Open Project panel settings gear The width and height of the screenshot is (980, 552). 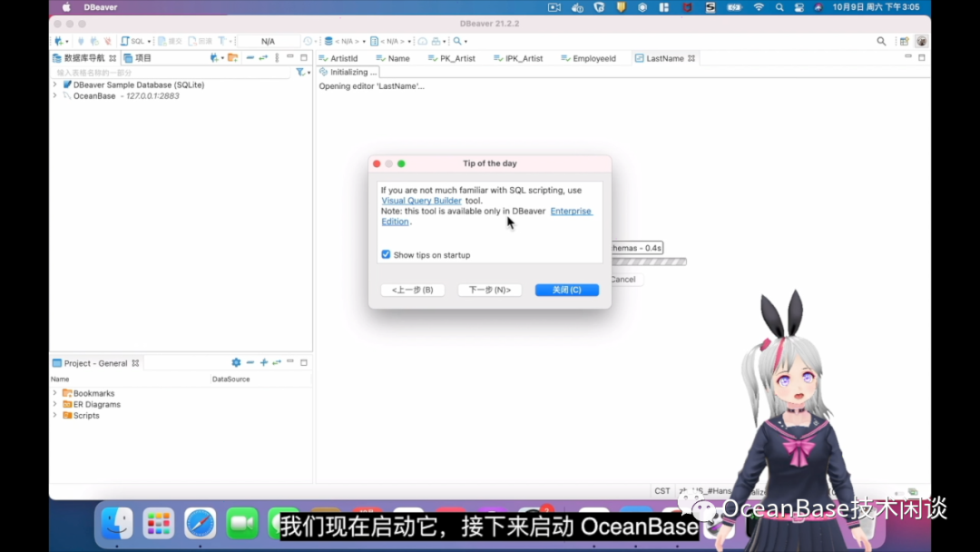[236, 362]
